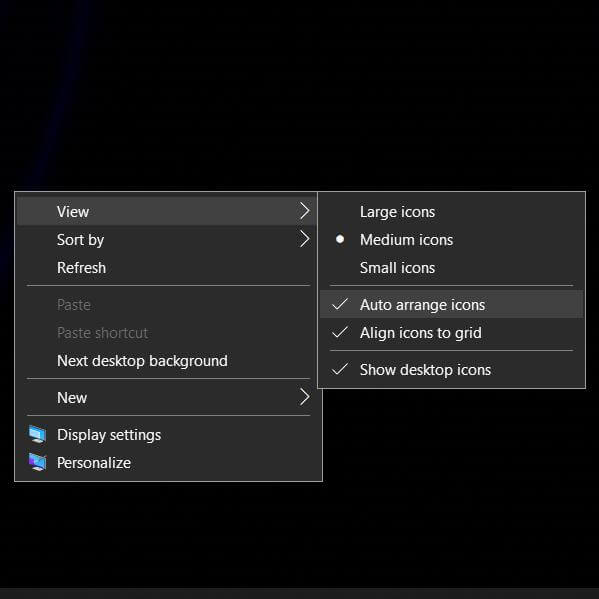Open the Sort by menu entry
The height and width of the screenshot is (599, 599).
pos(167,240)
